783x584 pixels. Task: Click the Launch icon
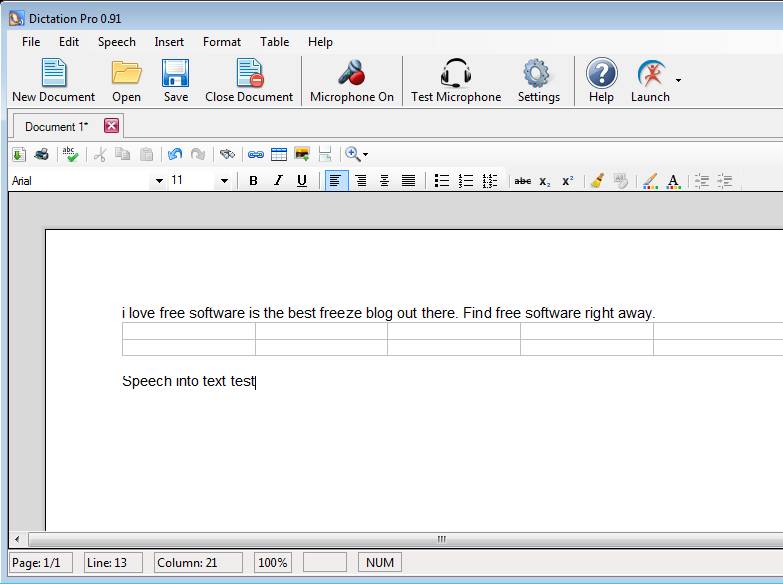pos(650,80)
